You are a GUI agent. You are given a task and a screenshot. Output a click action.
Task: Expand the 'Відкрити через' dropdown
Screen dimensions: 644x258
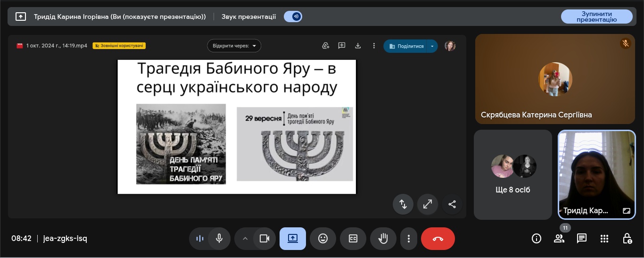234,46
